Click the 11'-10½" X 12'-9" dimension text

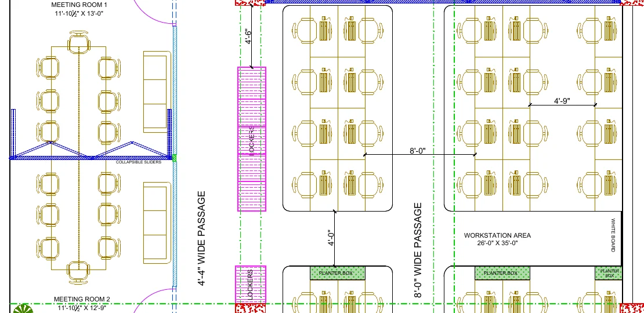tap(82, 308)
